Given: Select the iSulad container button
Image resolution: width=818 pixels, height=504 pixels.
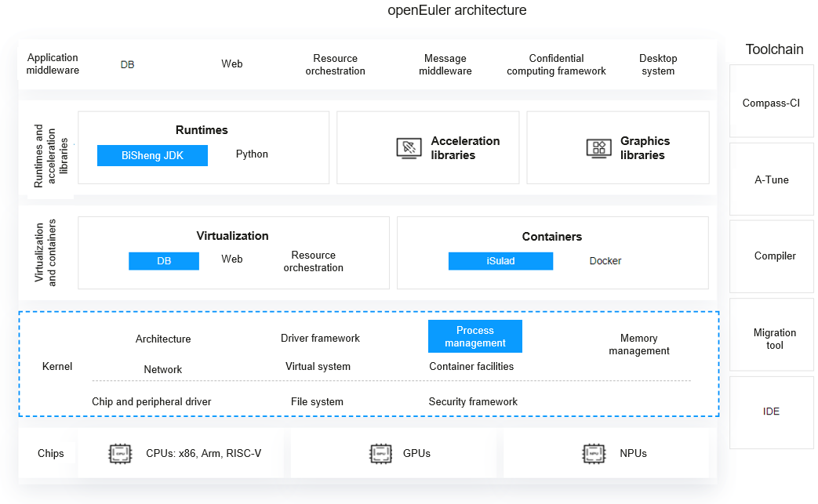Looking at the screenshot, I should 500,261.
